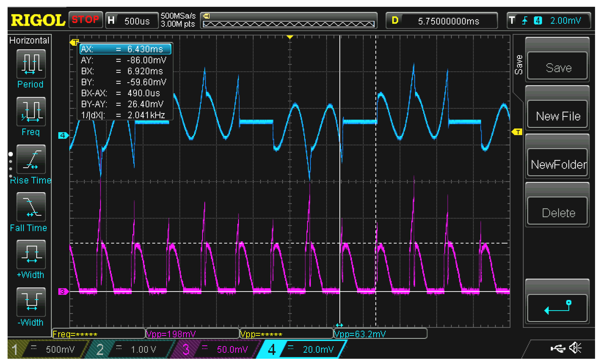Click the waveform memory overview bar

pos(288,24)
